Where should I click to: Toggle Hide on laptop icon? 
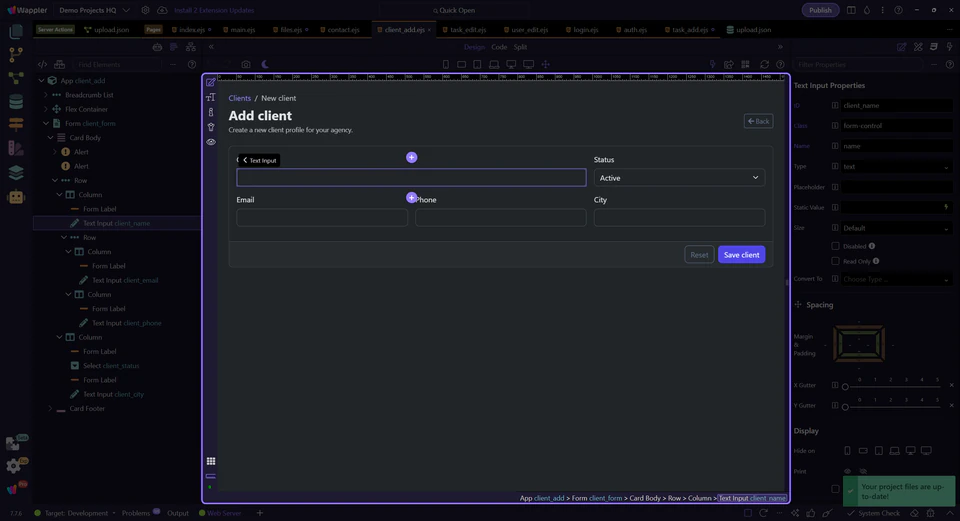[x=894, y=451]
